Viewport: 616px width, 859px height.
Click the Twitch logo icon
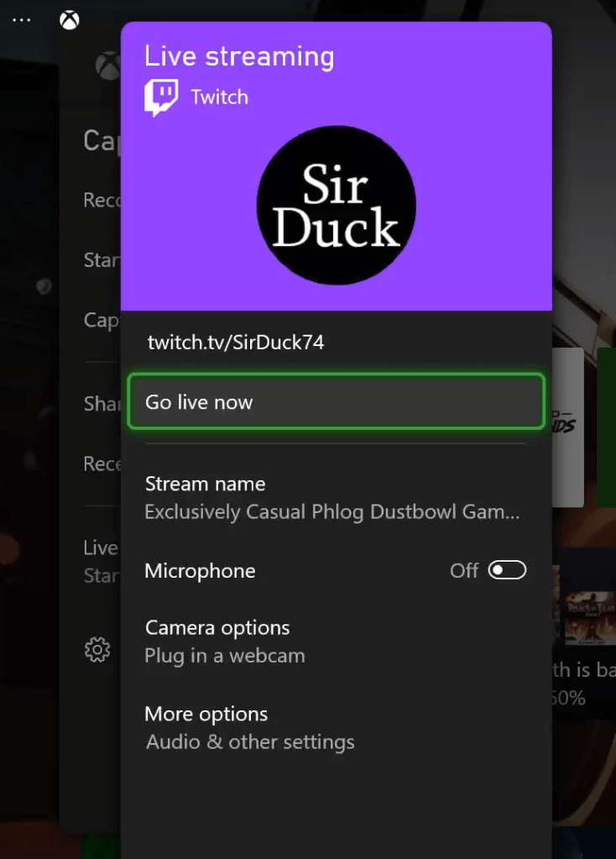[161, 97]
